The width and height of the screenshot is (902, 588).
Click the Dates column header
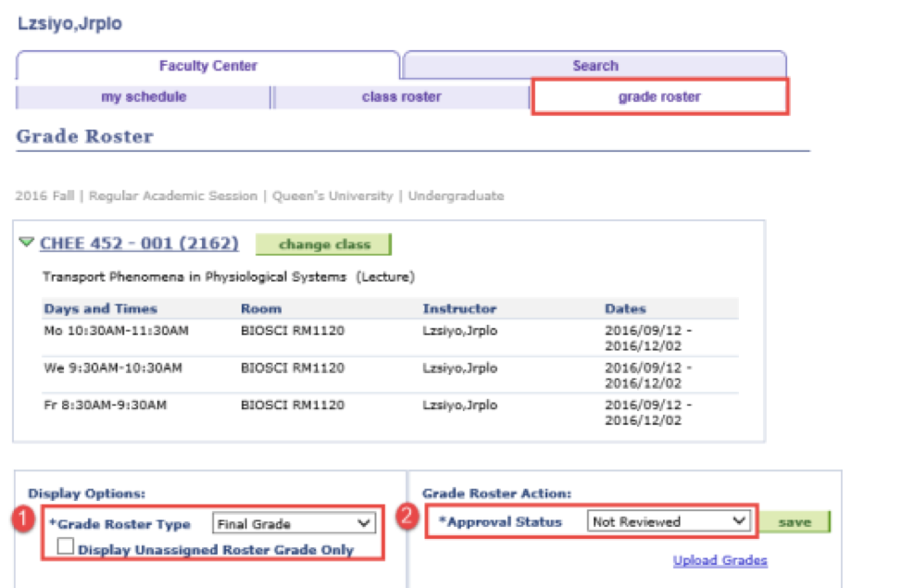tap(625, 308)
